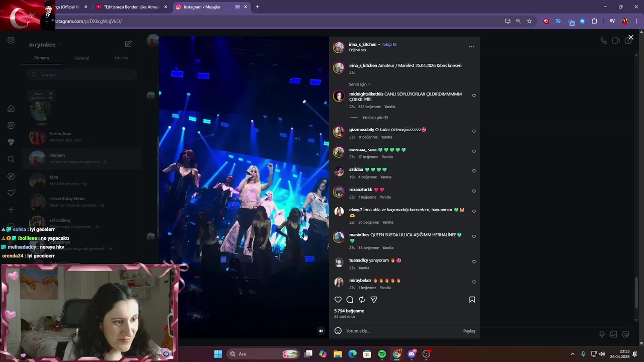Unmute the video with speaker icon
The width and height of the screenshot is (644, 362).
pyautogui.click(x=321, y=331)
